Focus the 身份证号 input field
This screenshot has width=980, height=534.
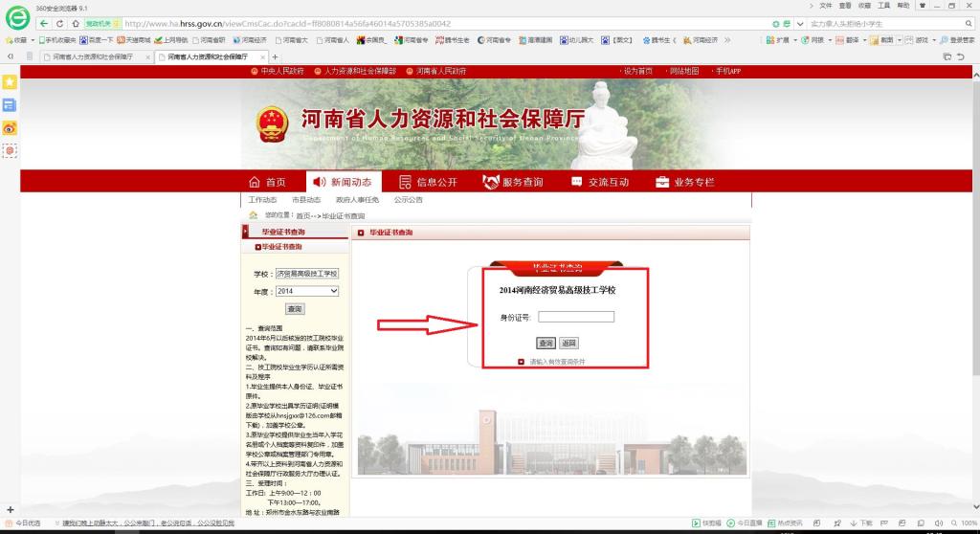pyautogui.click(x=576, y=317)
